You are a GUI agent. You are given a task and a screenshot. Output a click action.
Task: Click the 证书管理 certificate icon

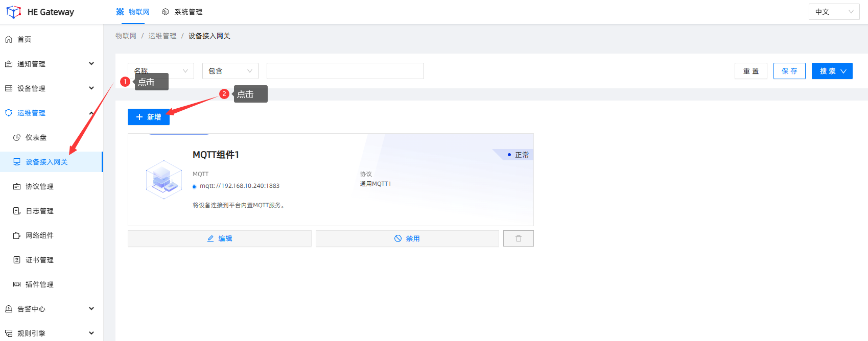click(x=17, y=260)
